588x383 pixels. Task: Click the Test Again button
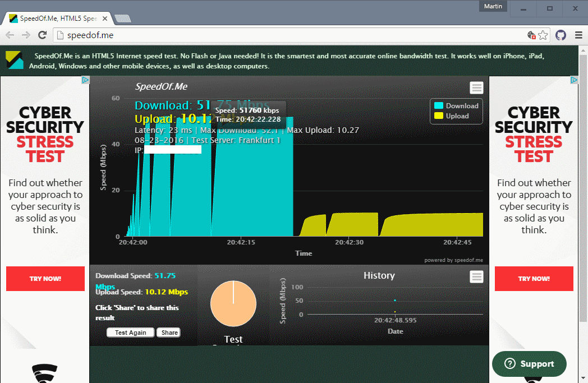[x=131, y=333]
